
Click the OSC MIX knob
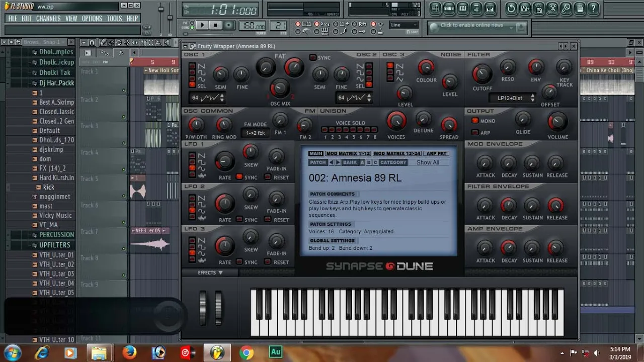pos(280,88)
